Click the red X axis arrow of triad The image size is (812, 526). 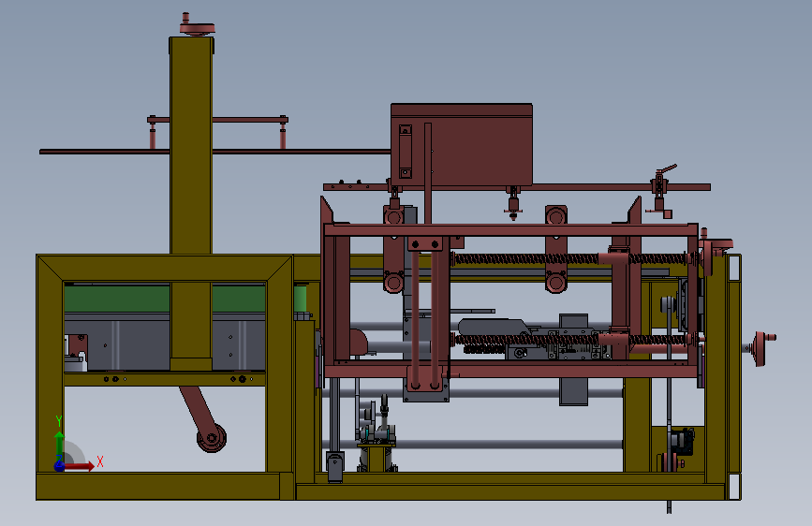point(80,466)
